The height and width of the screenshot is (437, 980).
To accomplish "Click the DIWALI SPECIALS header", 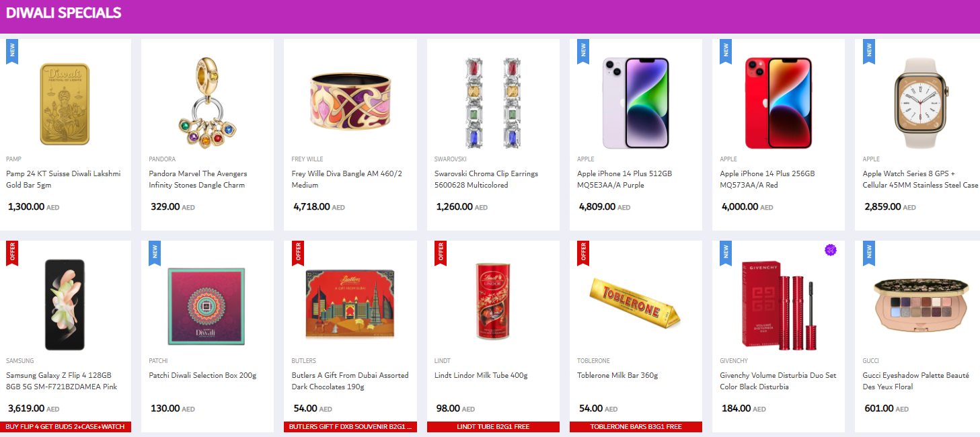I will [64, 13].
